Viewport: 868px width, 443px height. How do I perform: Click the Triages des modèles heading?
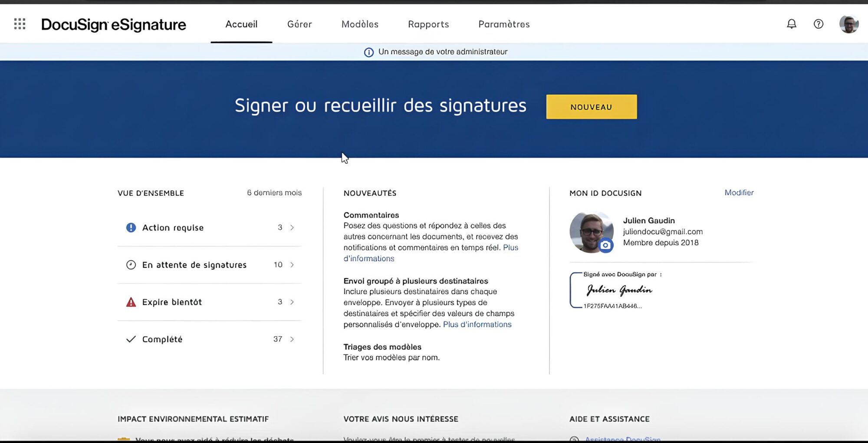coord(382,347)
